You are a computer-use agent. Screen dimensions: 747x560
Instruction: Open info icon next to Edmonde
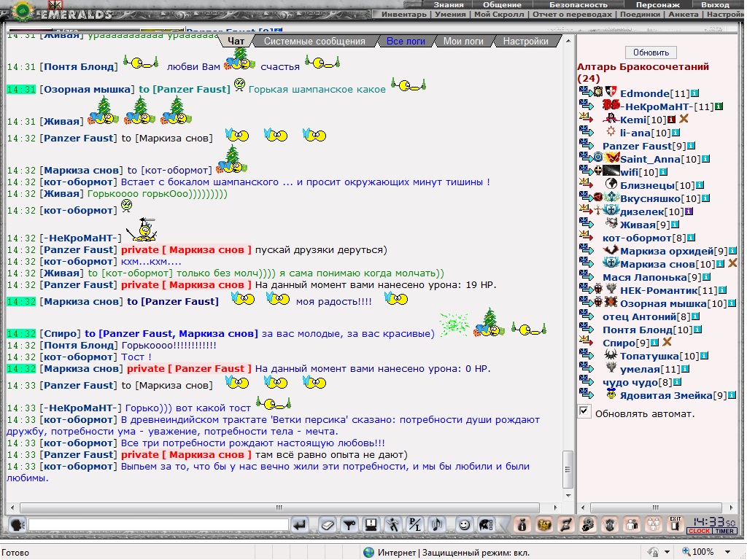[x=694, y=93]
